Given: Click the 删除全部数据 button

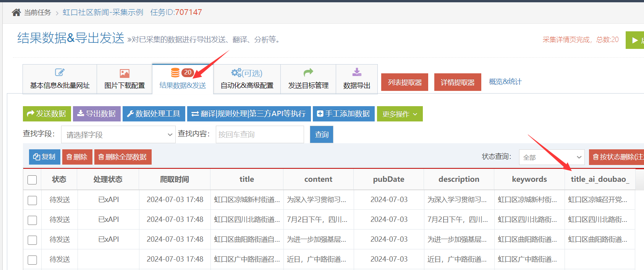Looking at the screenshot, I should pyautogui.click(x=123, y=157).
